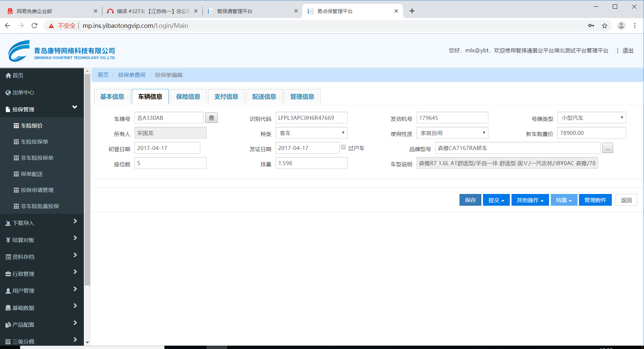
Task: Click the home icon in the sidebar
Action: point(8,76)
